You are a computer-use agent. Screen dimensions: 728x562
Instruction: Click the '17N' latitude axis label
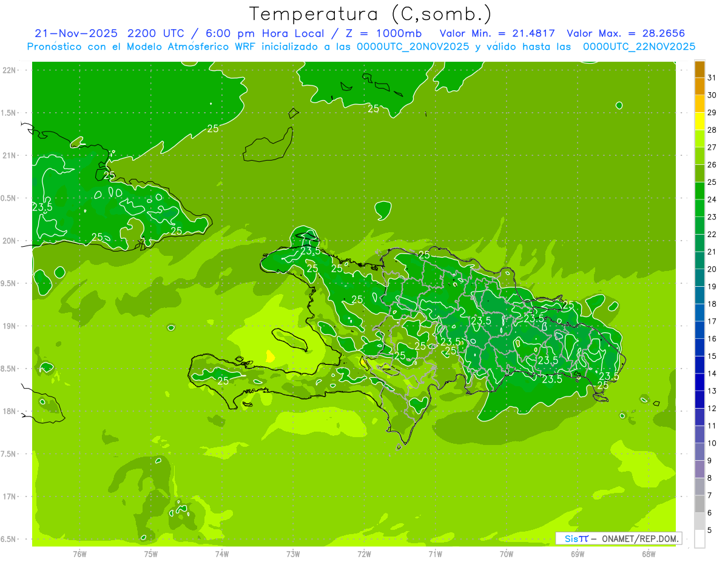(x=10, y=497)
